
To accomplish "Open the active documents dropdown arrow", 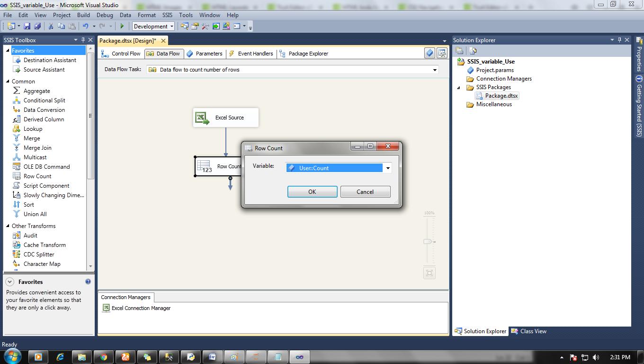I will click(x=445, y=41).
